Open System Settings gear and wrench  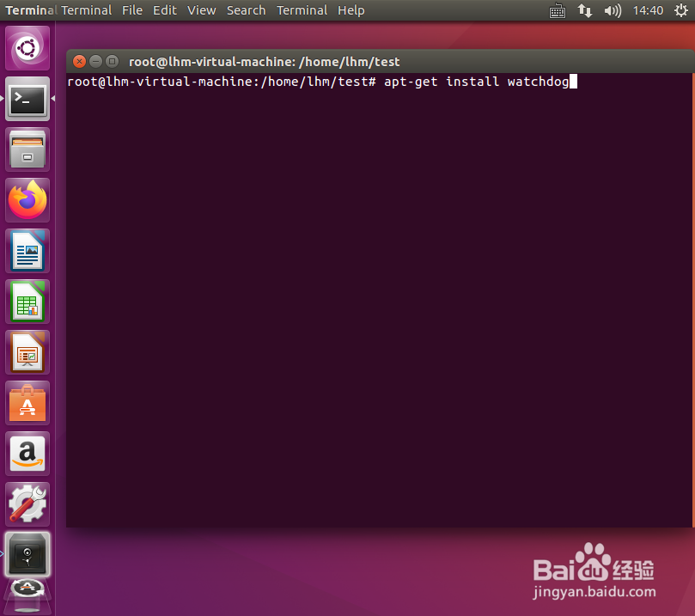(27, 504)
